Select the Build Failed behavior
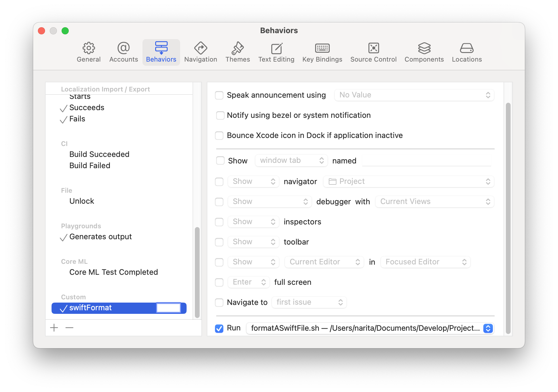 [119, 166]
